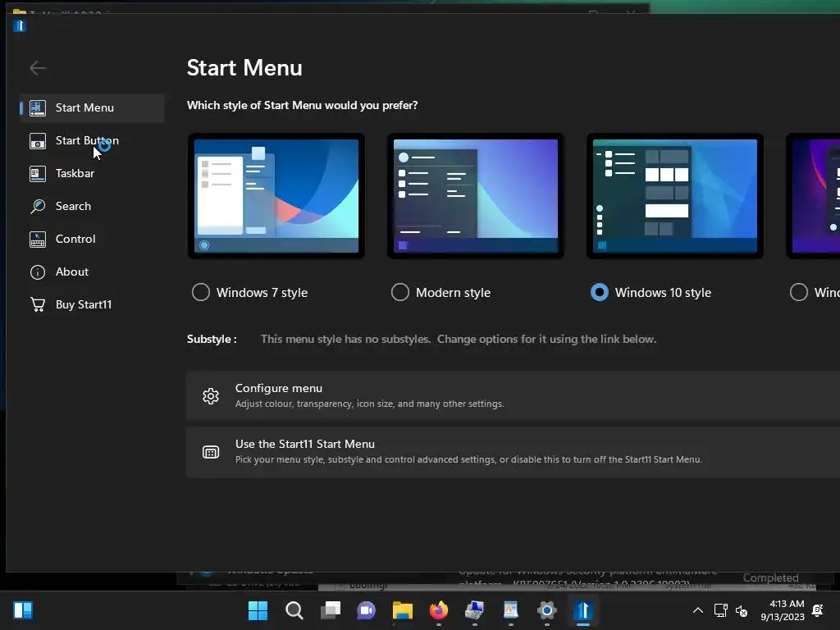This screenshot has width=840, height=630.
Task: Click the Search magnifier sidebar icon
Action: coord(38,206)
